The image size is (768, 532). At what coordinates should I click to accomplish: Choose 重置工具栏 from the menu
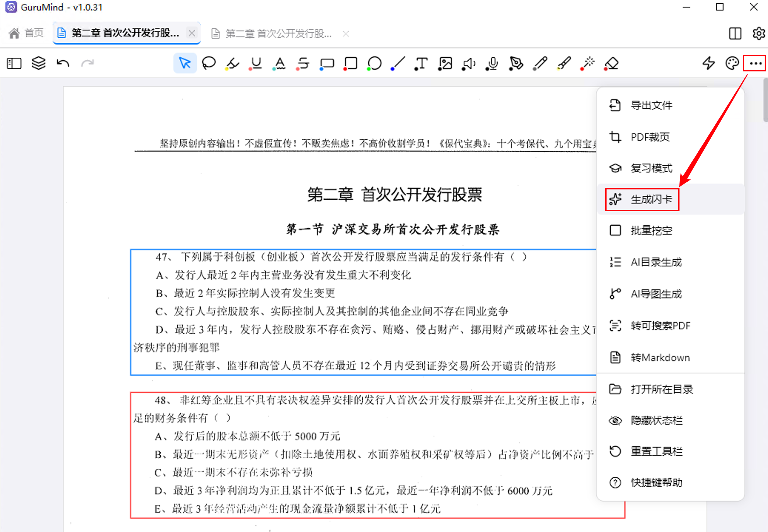click(670, 451)
